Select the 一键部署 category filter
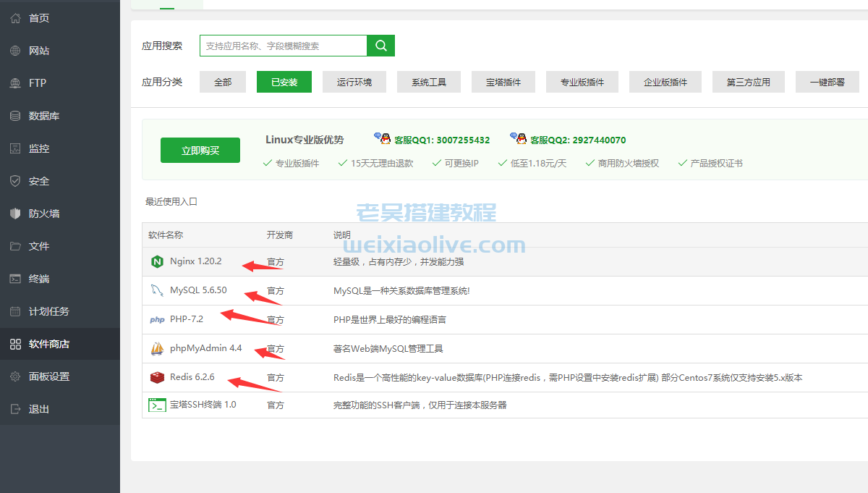This screenshot has height=493, width=868. pyautogui.click(x=827, y=82)
